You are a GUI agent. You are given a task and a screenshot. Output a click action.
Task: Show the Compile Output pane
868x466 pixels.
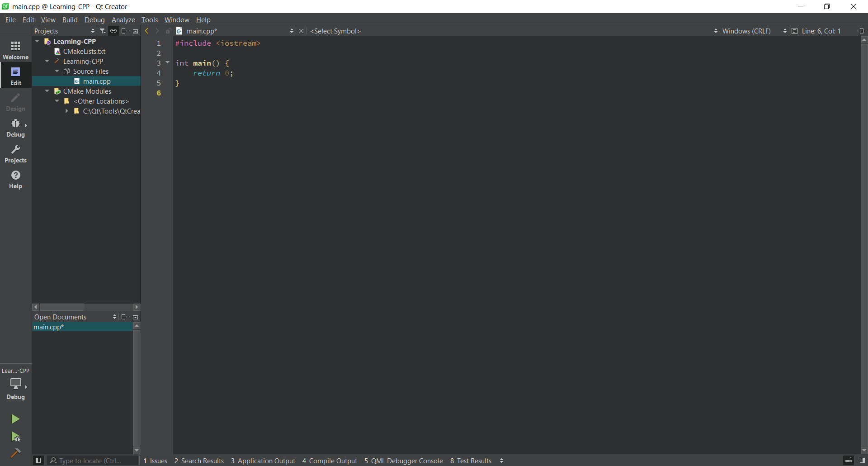[x=330, y=461]
